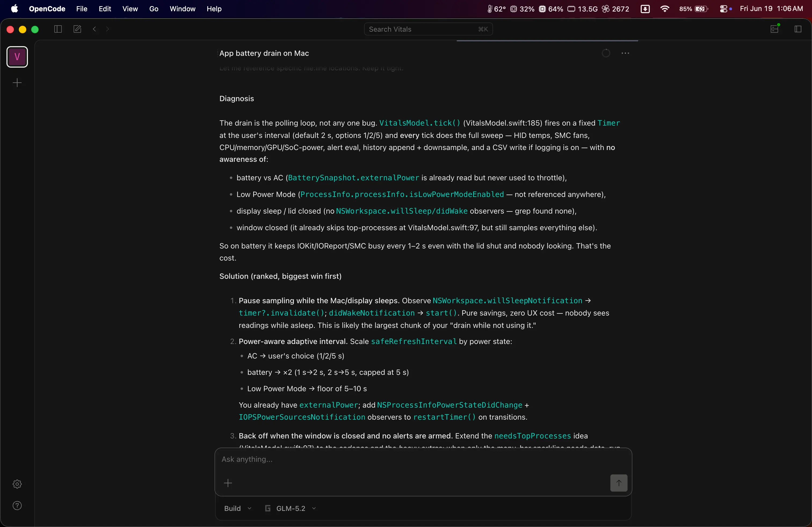This screenshot has width=812, height=527.
Task: Open the help question mark icon
Action: (x=17, y=505)
